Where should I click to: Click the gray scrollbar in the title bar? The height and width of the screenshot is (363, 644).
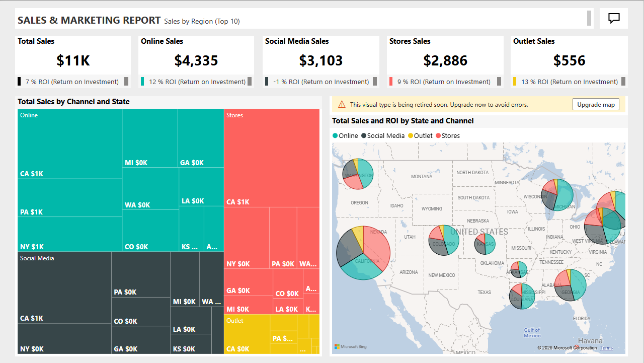click(589, 19)
